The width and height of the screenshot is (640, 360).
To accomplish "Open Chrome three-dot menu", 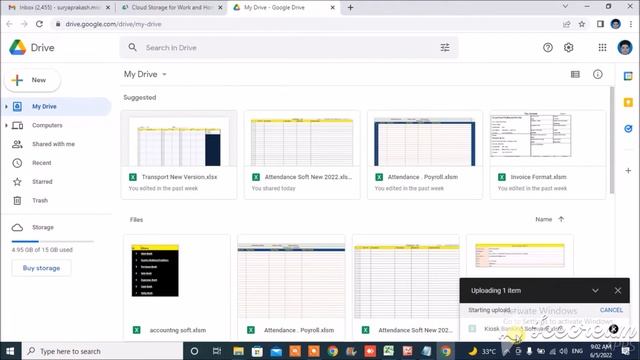I will (631, 24).
